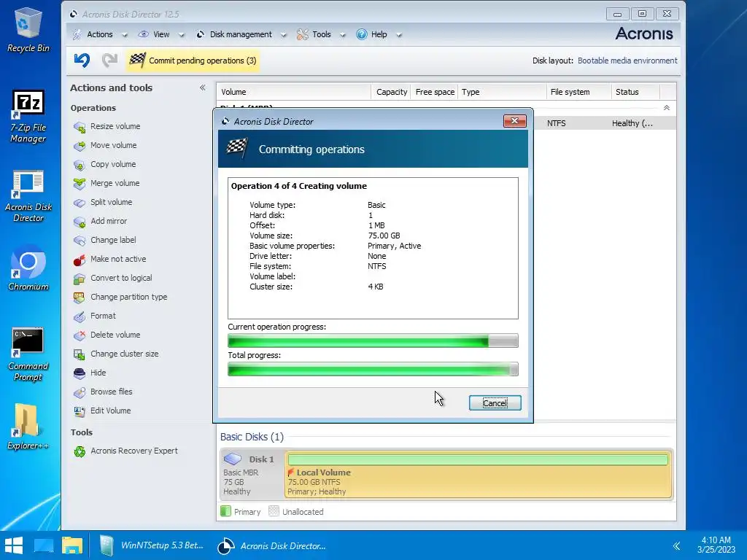The width and height of the screenshot is (747, 560).
Task: Select the Merge volume icon
Action: point(80,184)
